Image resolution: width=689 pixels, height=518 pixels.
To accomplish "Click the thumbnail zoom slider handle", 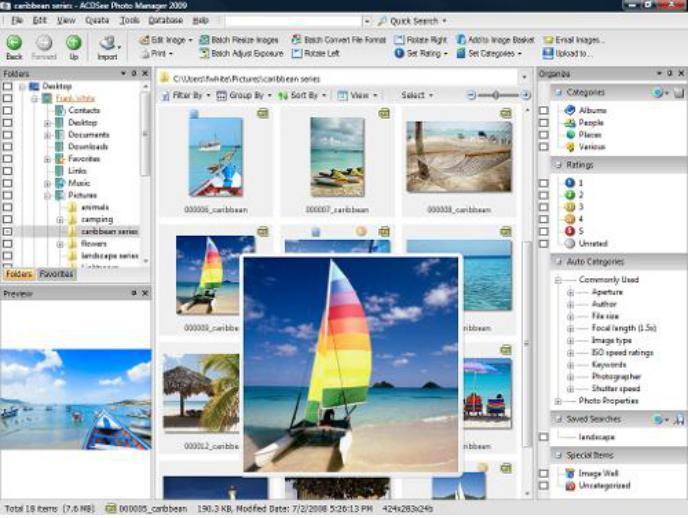I will pyautogui.click(x=496, y=95).
